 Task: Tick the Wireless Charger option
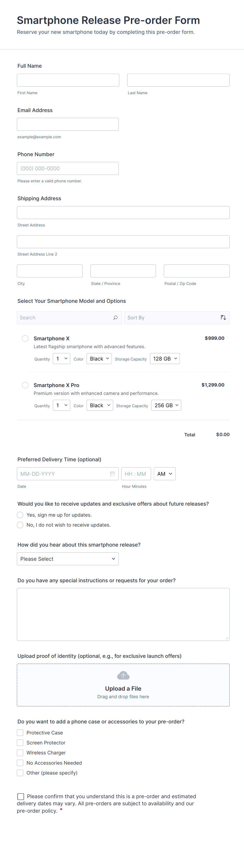tap(20, 753)
